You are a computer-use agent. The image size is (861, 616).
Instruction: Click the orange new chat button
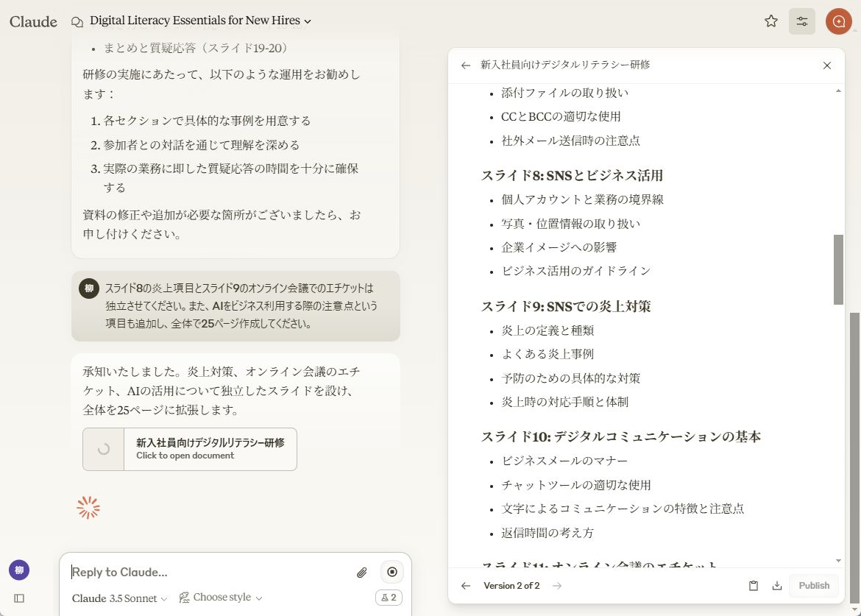tap(838, 21)
